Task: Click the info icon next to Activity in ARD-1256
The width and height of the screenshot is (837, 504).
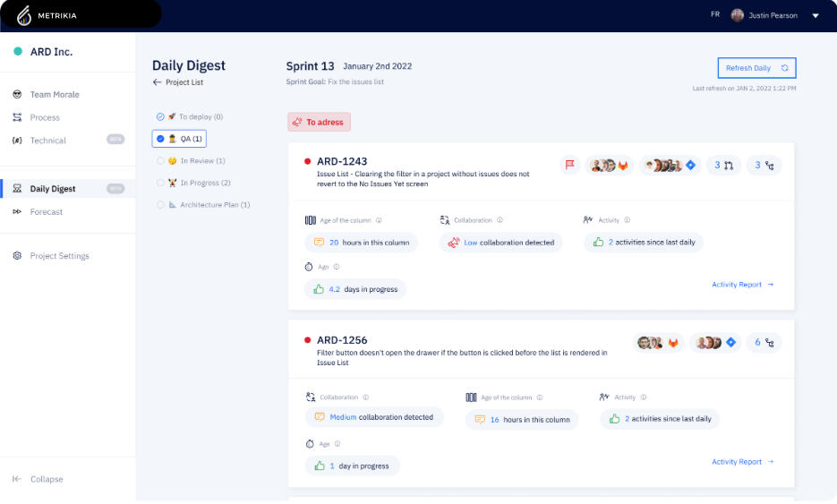Action: click(x=643, y=397)
